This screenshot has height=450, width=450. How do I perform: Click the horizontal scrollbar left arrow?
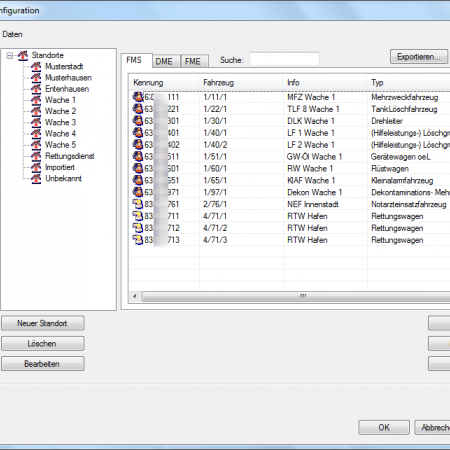(135, 296)
